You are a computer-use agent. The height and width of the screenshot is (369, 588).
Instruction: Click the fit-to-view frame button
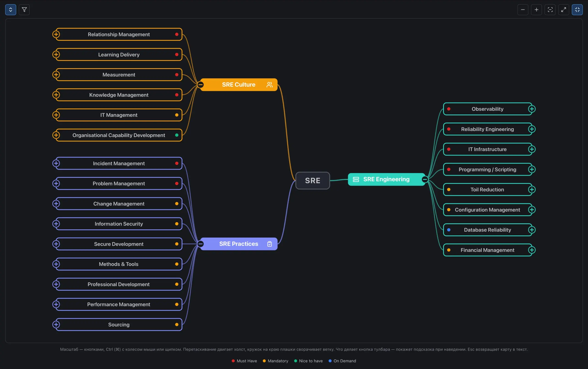coord(550,10)
